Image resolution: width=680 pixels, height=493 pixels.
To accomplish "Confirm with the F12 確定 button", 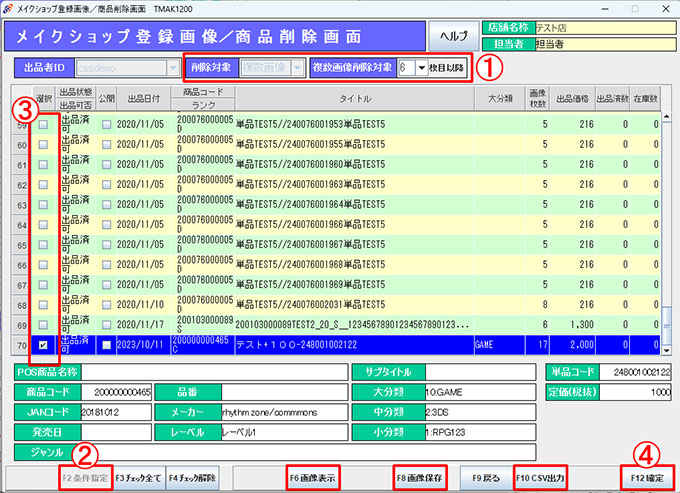I will [646, 478].
